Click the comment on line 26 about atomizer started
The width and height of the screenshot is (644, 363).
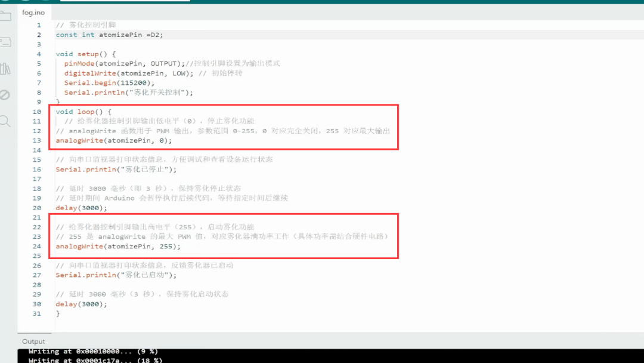144,266
